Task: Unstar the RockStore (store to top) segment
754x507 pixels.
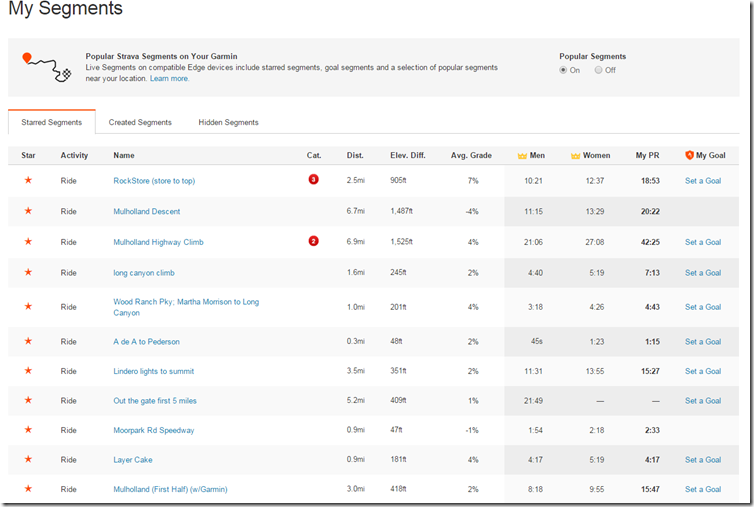Action: 28,180
